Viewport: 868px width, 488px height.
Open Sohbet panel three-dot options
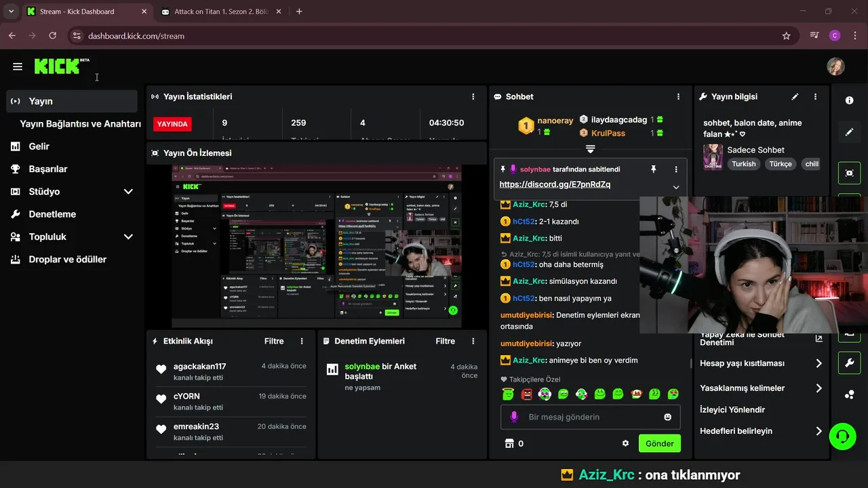[x=678, y=97]
